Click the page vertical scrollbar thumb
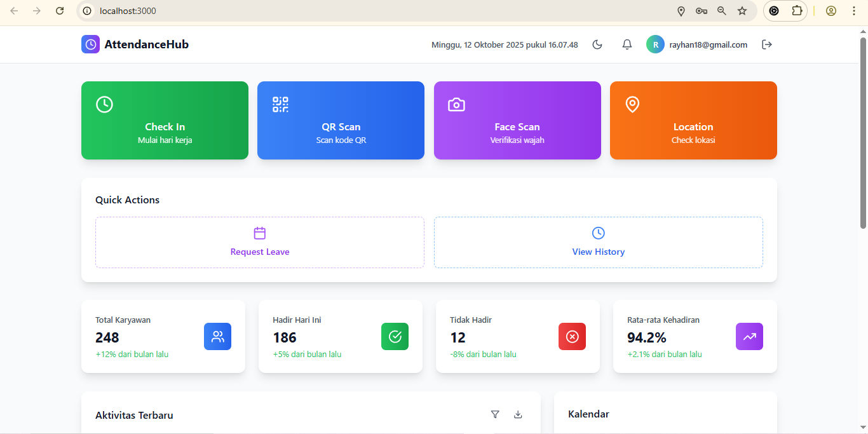Image resolution: width=868 pixels, height=434 pixels. click(x=863, y=133)
